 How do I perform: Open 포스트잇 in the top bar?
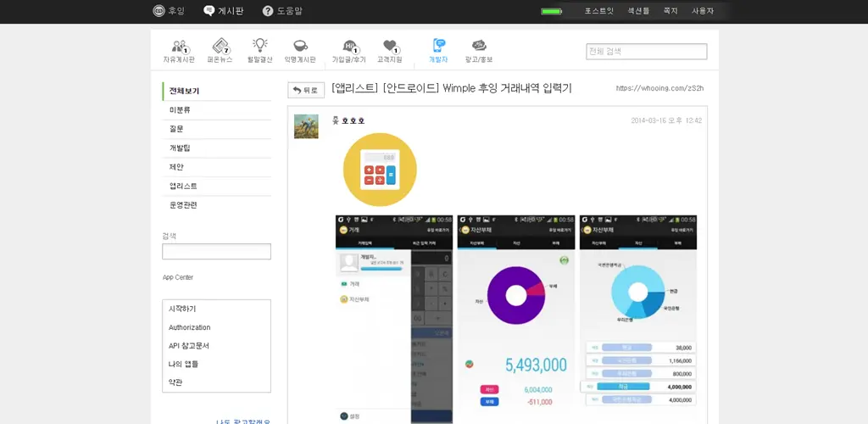coord(598,11)
